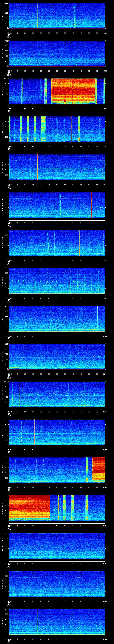Click the spectrogram panel starting at 18:11:00
Viewport: 114px width, 644px height.
click(x=57, y=394)
